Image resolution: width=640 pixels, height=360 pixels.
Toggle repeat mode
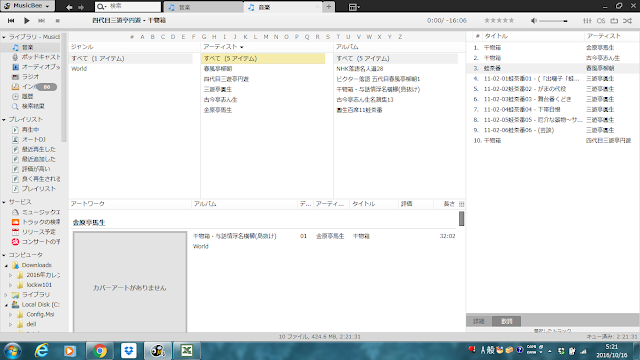(614, 20)
